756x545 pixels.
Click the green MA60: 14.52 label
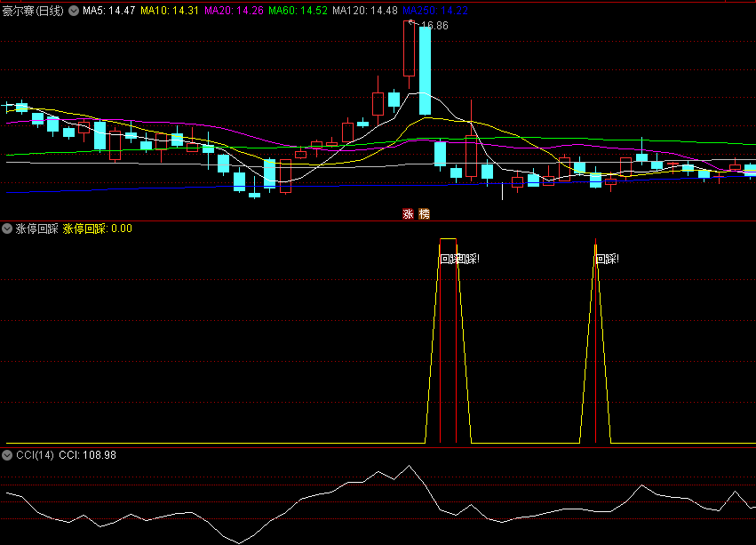tap(298, 11)
